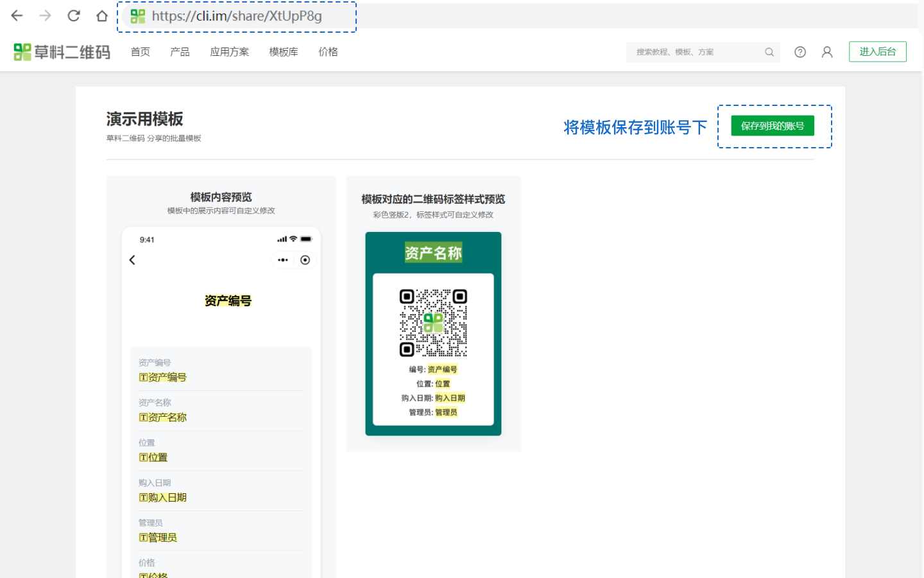
Task: Click the search magnifier icon
Action: click(769, 52)
